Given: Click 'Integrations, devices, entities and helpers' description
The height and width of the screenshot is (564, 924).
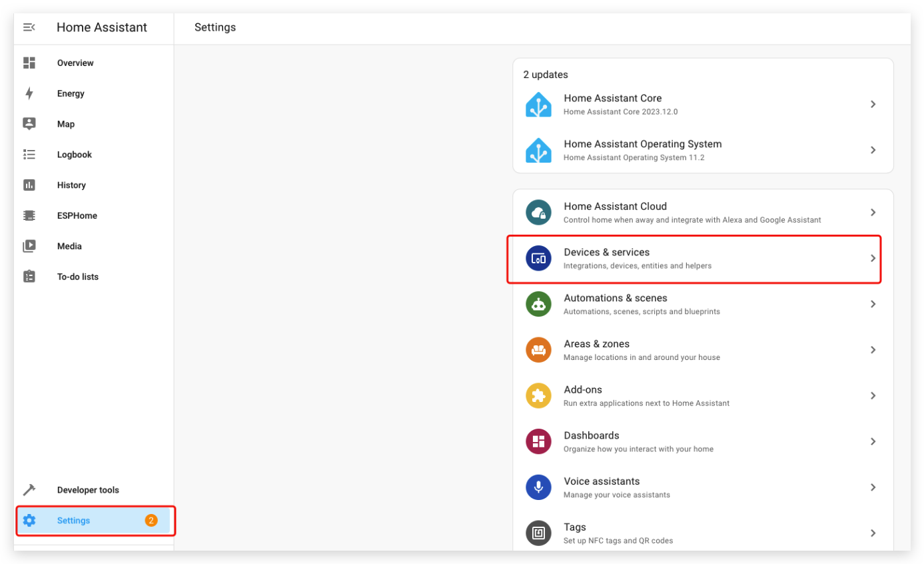Looking at the screenshot, I should pyautogui.click(x=638, y=266).
